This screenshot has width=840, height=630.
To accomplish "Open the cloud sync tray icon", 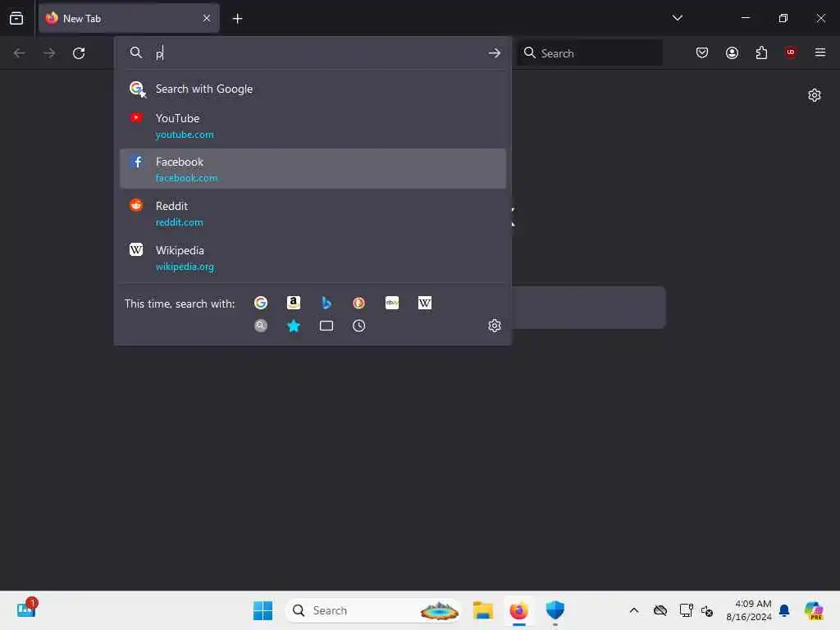I will point(660,610).
